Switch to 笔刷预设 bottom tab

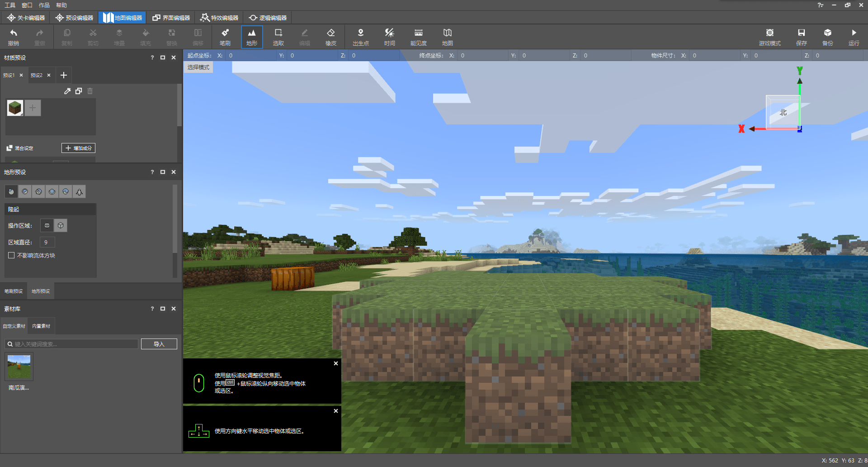14,291
